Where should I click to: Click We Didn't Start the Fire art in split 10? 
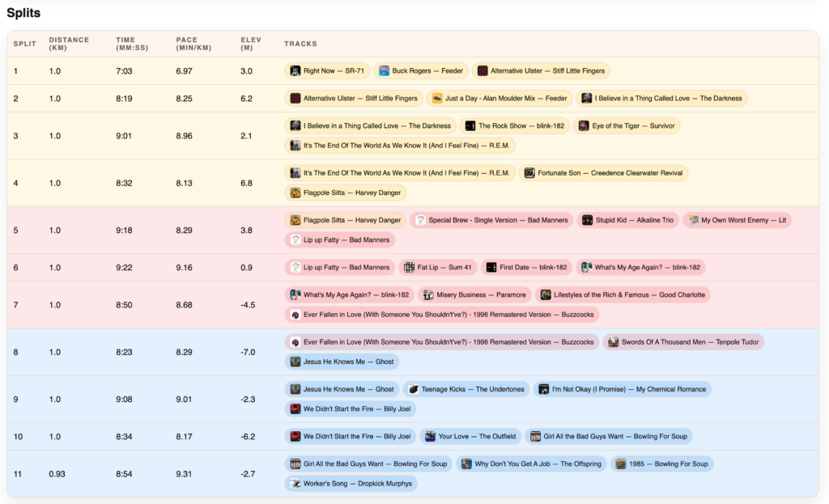295,436
